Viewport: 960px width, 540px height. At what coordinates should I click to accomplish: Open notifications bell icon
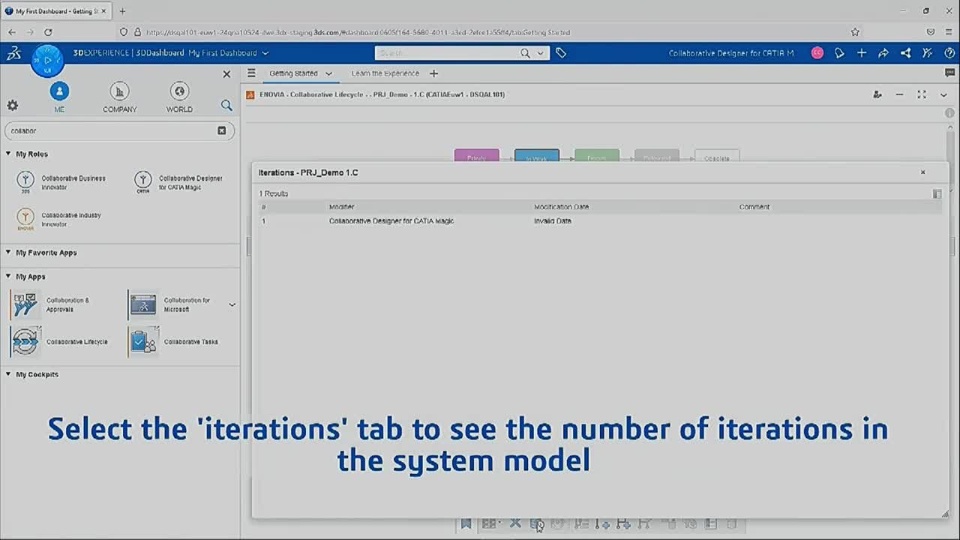tap(839, 53)
